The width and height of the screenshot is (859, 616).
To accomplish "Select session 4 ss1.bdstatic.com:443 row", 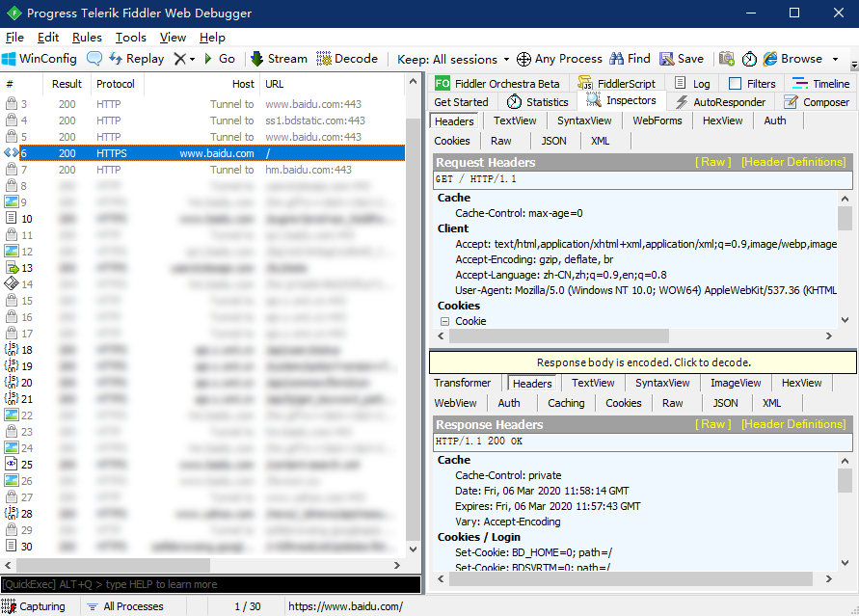I will [202, 121].
